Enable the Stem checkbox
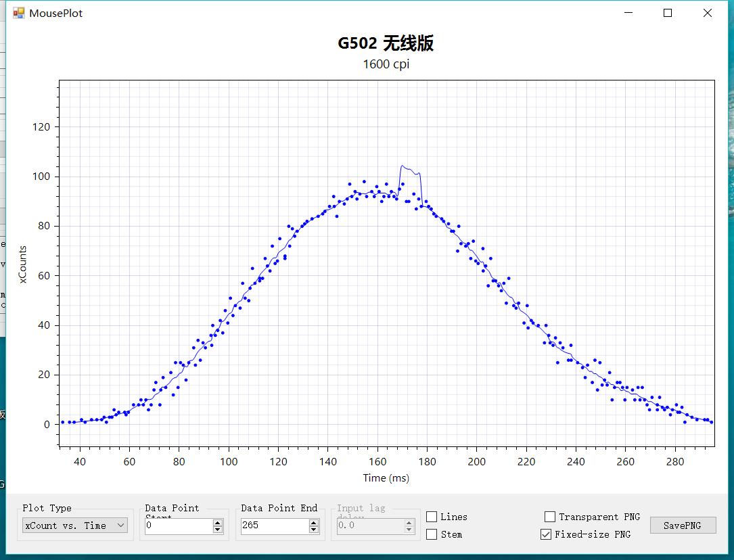 431,534
